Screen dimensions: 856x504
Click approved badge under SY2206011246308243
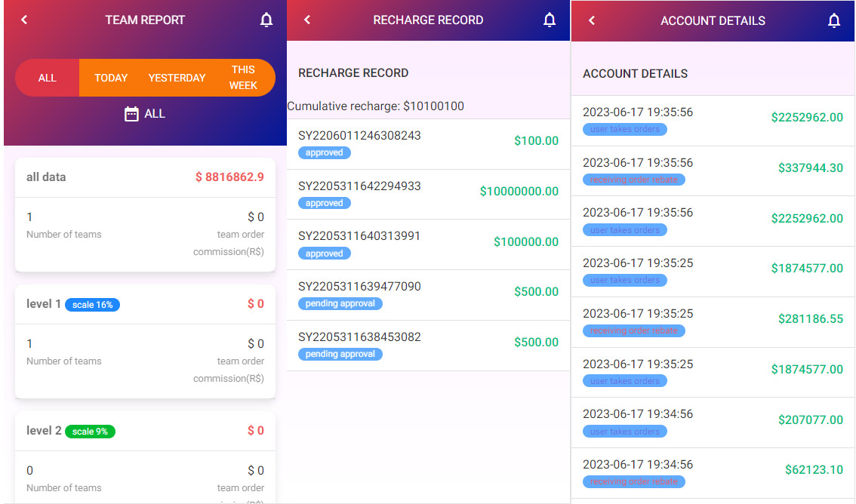[x=325, y=153]
